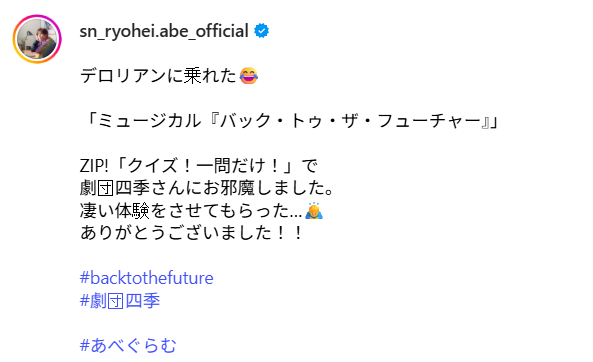Open the #あべぐらむ hashtag
The image size is (593, 362).
(128, 345)
